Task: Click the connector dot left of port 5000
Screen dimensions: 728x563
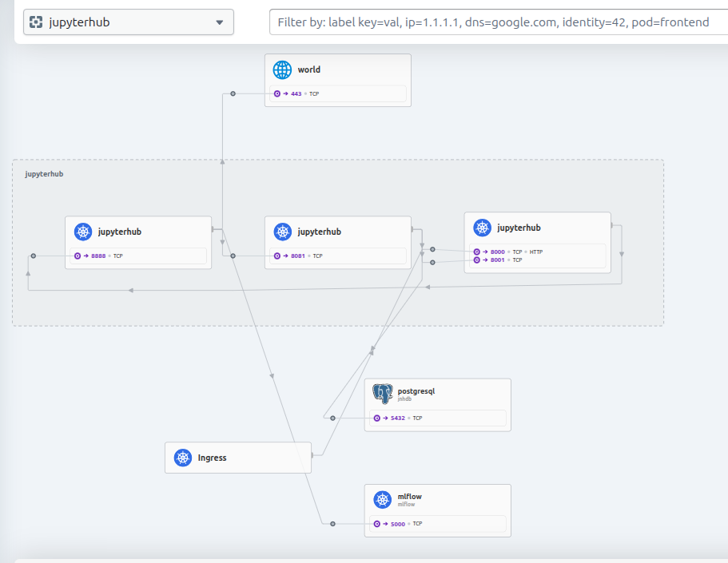Action: (x=333, y=524)
